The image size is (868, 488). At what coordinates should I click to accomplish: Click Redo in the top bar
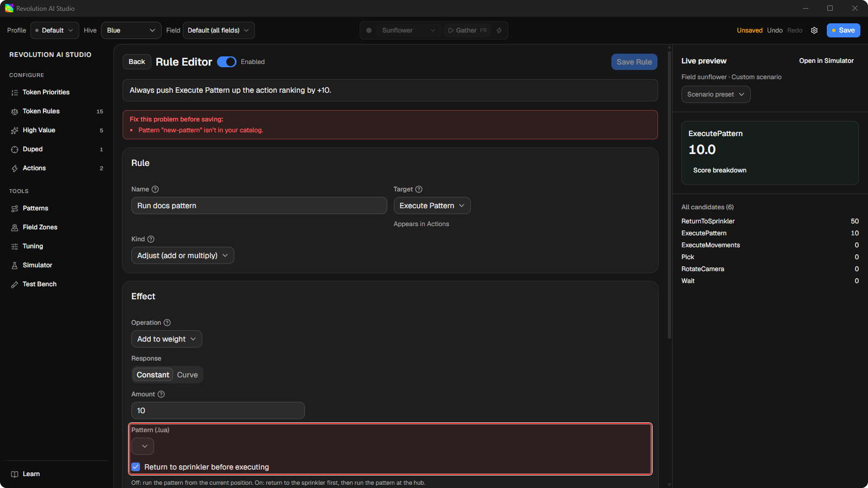[x=795, y=30]
